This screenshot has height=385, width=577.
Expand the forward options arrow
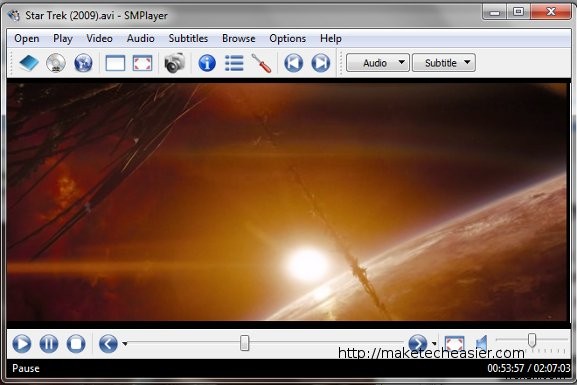434,344
